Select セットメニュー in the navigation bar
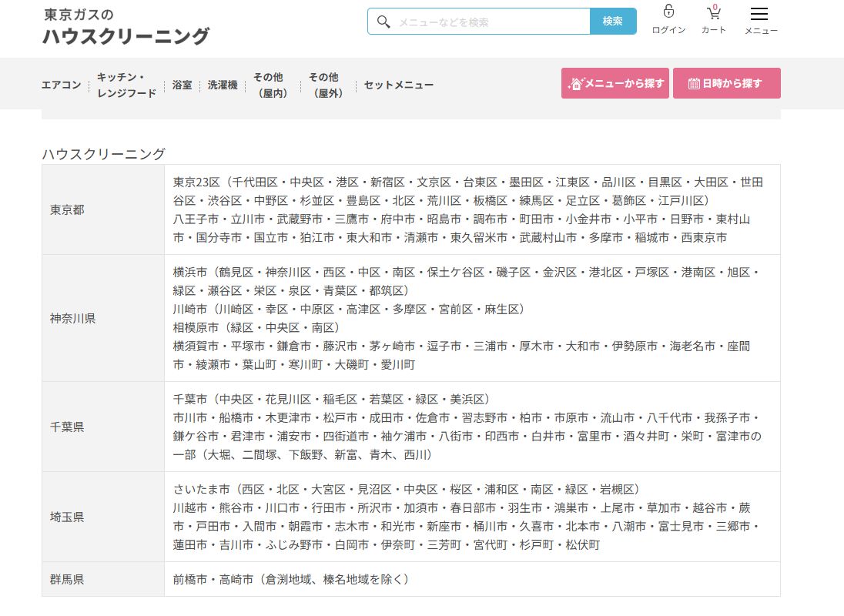 pyautogui.click(x=398, y=85)
